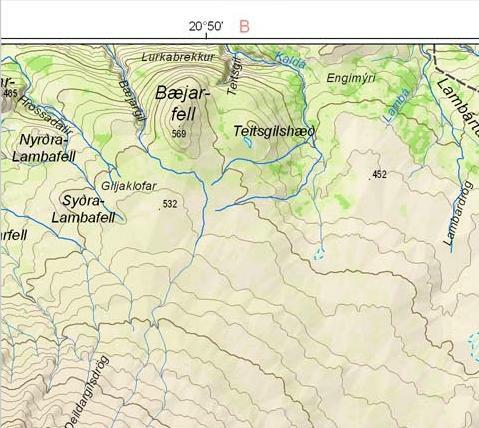Image resolution: width=479 pixels, height=428 pixels.
Task: Click the 569 elevation marker
Action: [179, 134]
